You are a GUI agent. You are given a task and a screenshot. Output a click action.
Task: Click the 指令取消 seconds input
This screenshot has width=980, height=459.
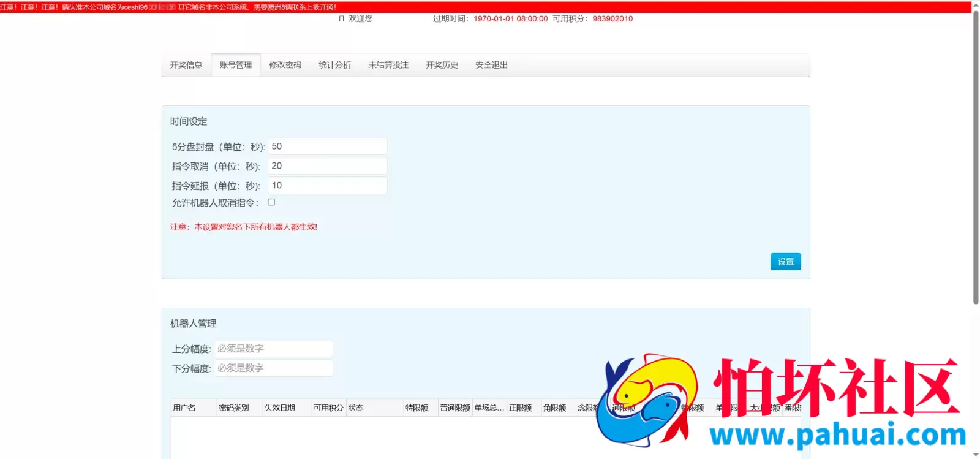pos(328,166)
